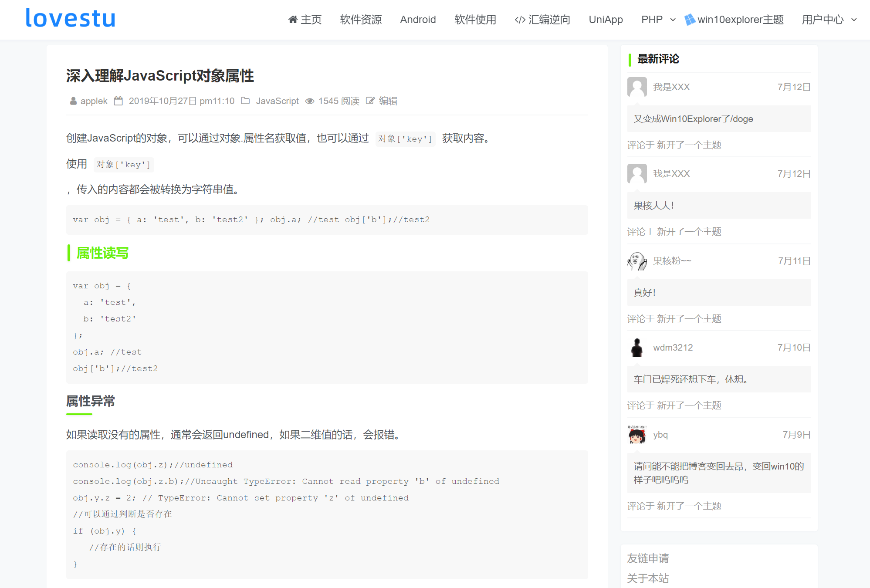Click 果核粉~~ commenter avatar

(x=637, y=261)
